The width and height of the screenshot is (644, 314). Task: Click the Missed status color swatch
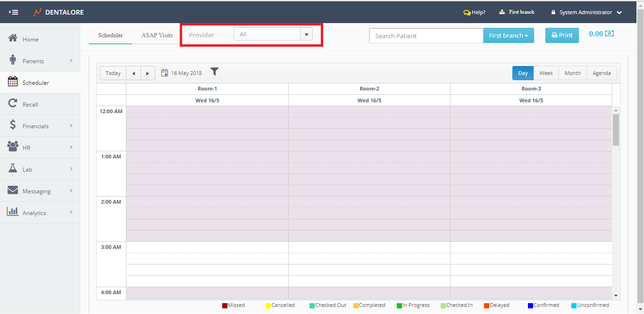pyautogui.click(x=225, y=306)
